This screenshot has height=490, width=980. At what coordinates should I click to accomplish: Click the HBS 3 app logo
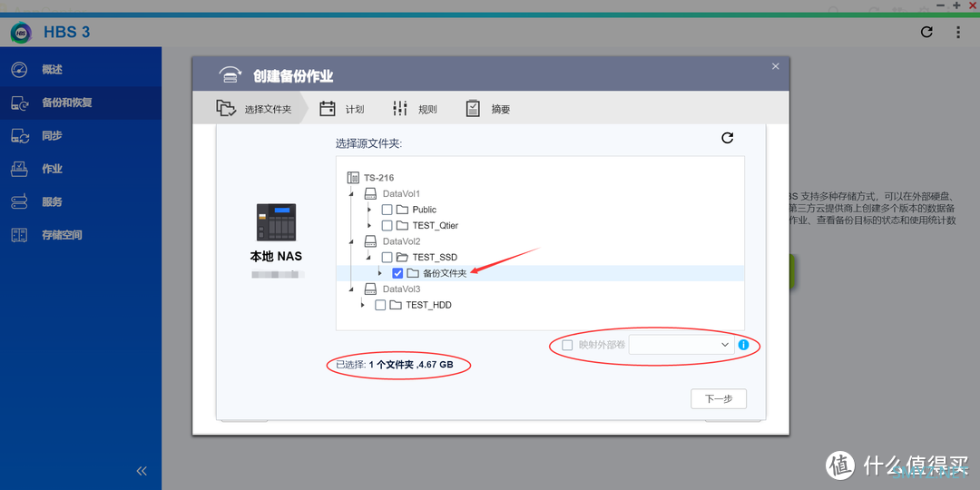(21, 33)
